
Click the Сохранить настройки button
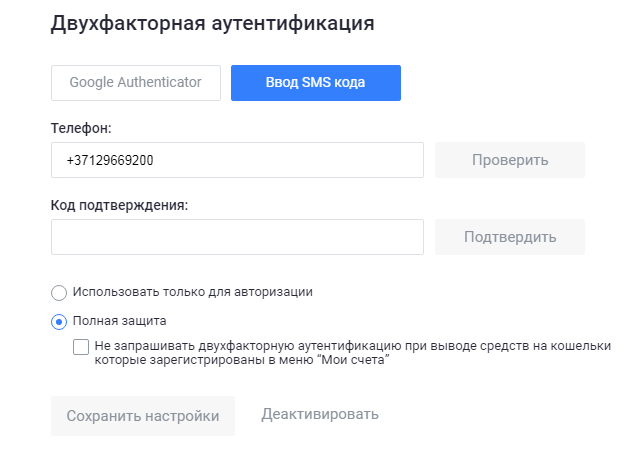pos(142,416)
